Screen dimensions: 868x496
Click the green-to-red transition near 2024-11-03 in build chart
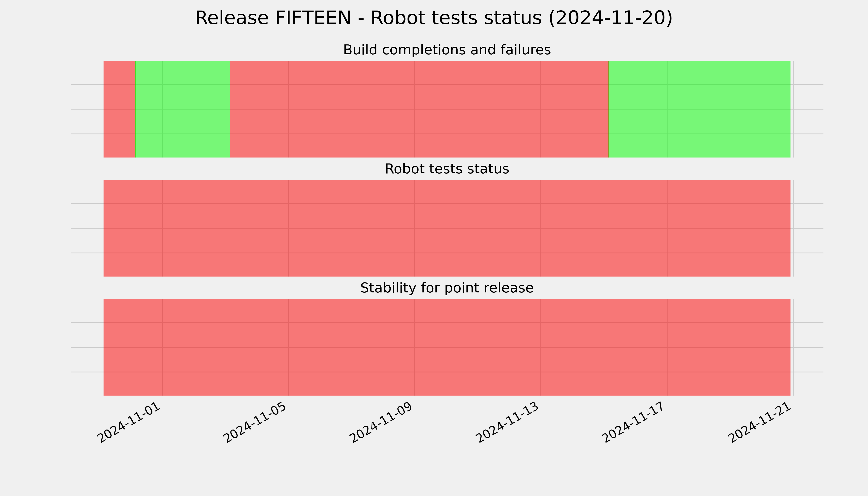coord(230,109)
